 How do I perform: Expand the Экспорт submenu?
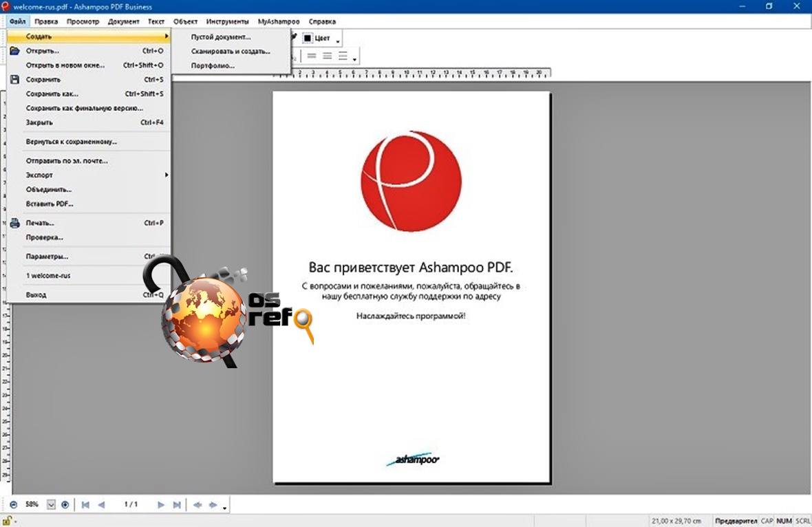point(89,175)
